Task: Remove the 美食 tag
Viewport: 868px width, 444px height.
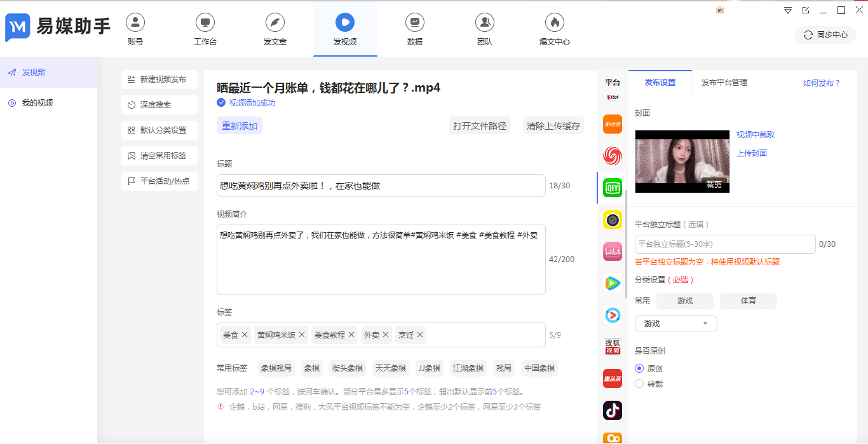Action: (x=245, y=335)
